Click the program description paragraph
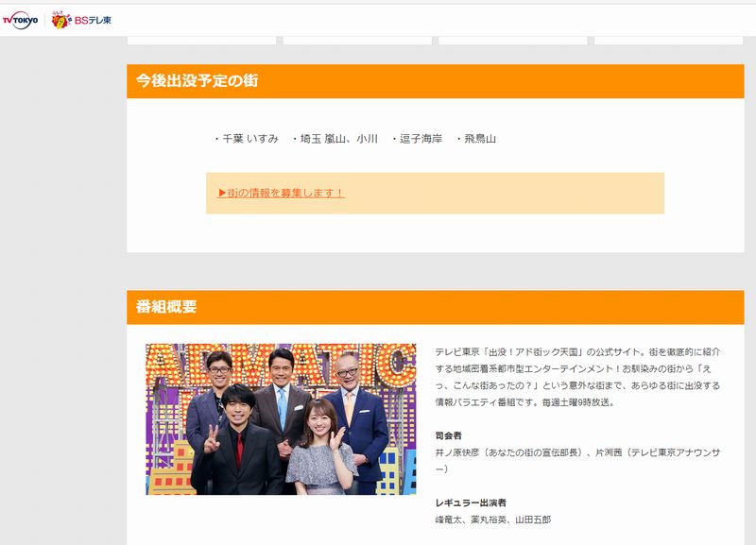The height and width of the screenshot is (545, 756). 577,377
